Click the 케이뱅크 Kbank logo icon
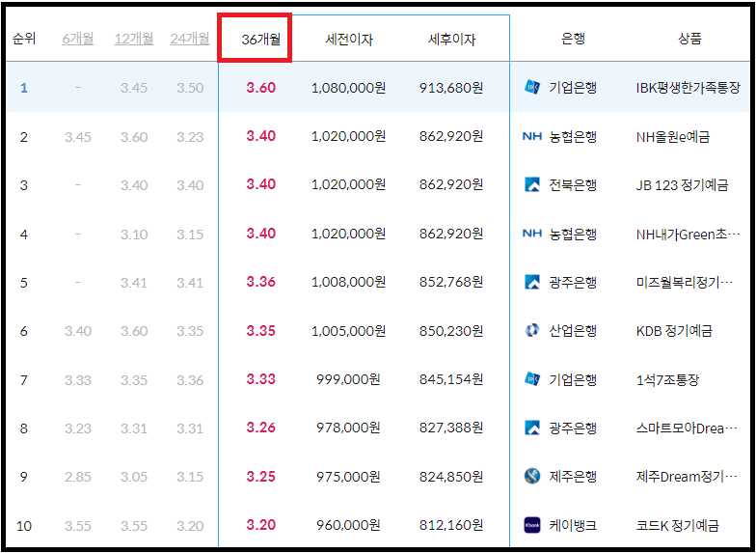Viewport: 756px width, 553px height. [x=532, y=525]
